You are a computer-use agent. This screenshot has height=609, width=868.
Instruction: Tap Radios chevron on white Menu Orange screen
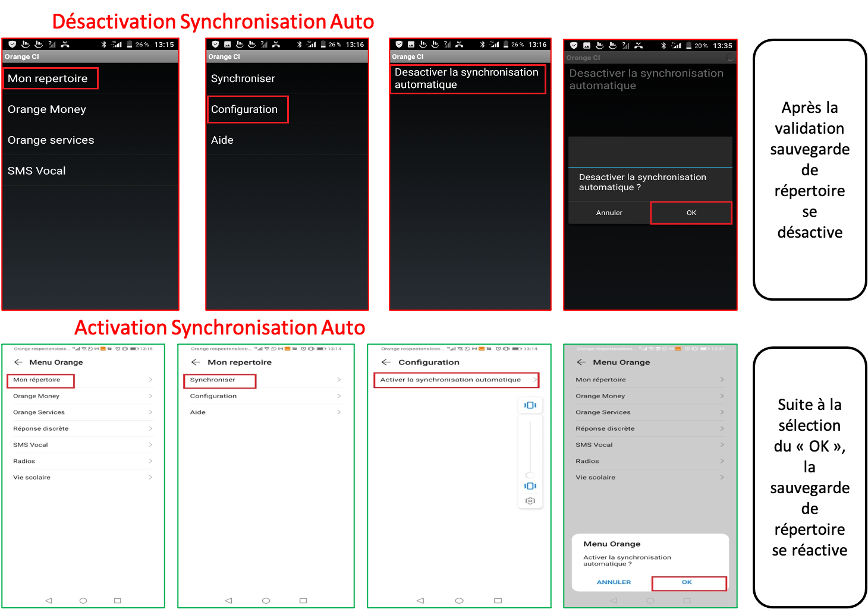[x=150, y=461]
